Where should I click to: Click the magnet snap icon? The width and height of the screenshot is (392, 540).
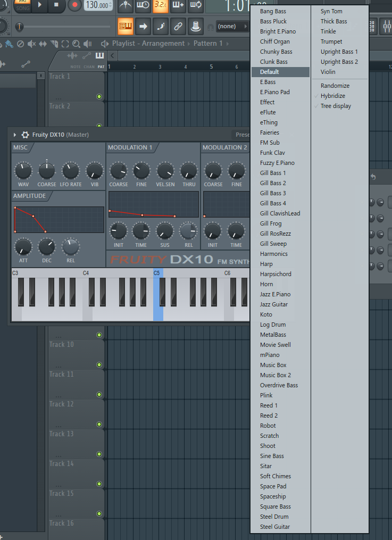click(x=210, y=27)
